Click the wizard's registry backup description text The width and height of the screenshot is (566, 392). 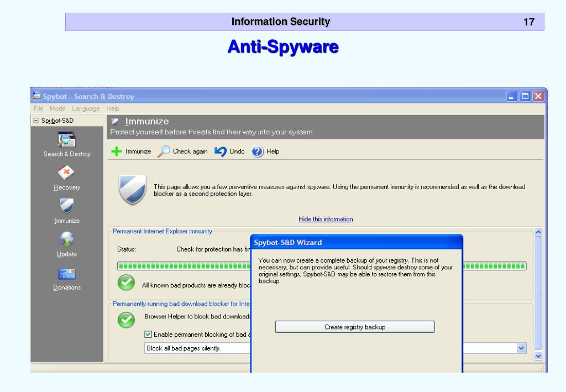coord(355,271)
